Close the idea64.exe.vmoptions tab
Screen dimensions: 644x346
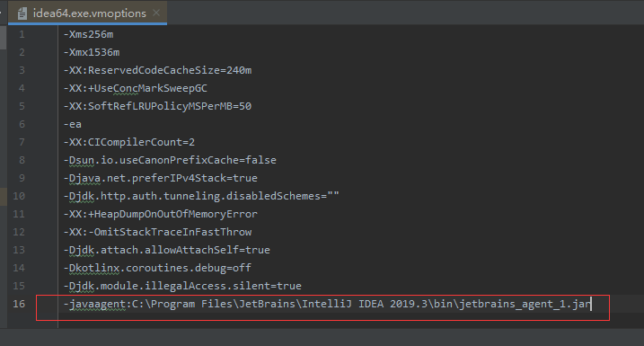tap(156, 13)
